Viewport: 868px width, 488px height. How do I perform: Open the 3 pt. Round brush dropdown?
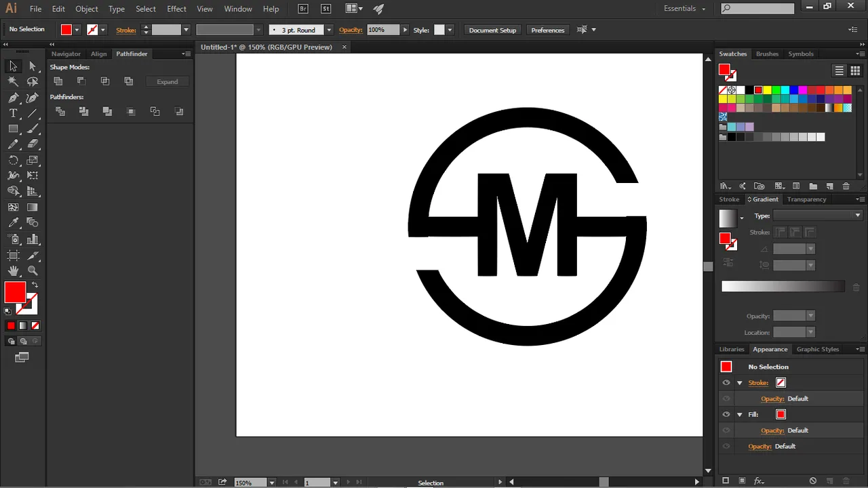[x=329, y=30]
